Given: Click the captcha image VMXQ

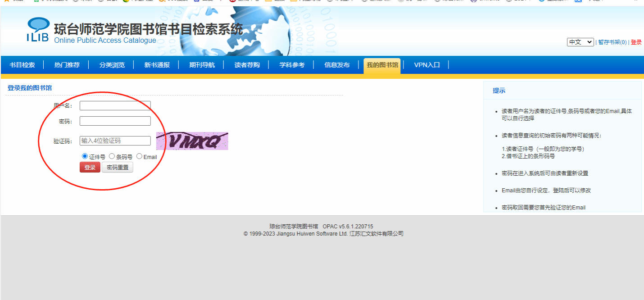Looking at the screenshot, I should tap(192, 141).
